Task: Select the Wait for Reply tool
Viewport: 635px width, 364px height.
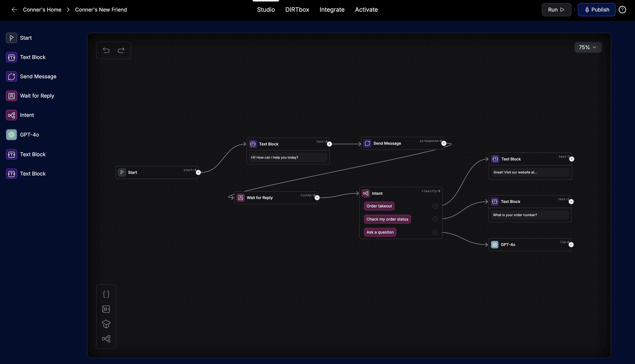Action: point(37,96)
